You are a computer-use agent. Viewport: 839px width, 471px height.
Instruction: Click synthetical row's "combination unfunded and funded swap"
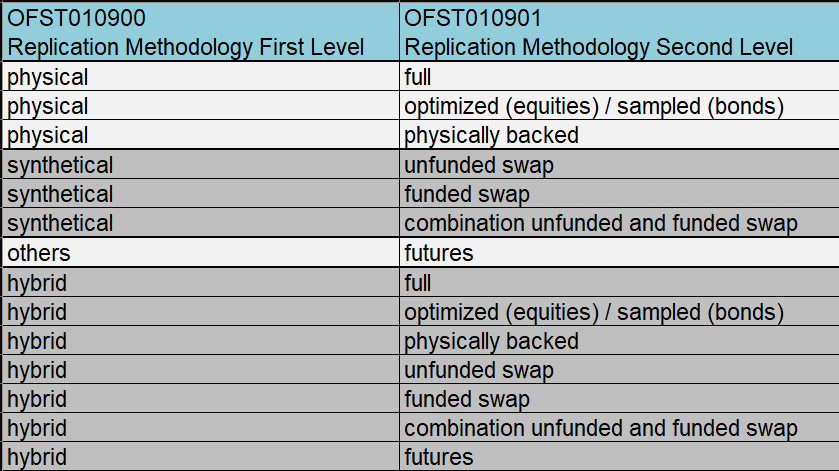coord(618,223)
